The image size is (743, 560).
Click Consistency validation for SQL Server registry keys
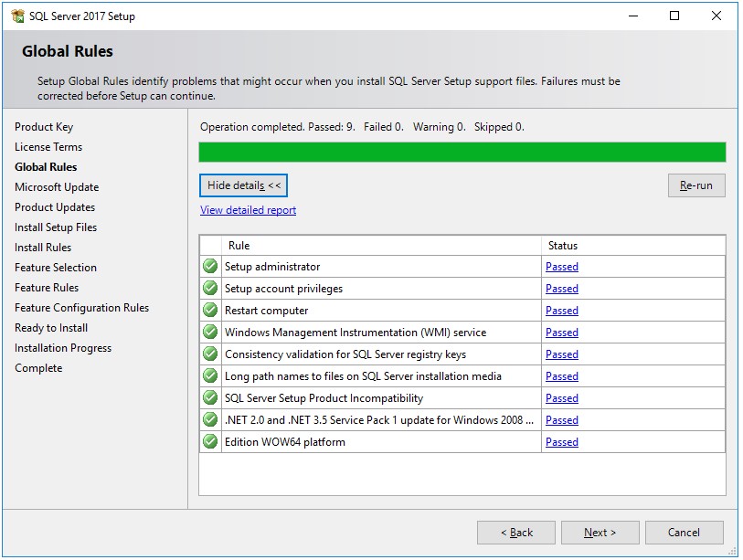tap(345, 354)
